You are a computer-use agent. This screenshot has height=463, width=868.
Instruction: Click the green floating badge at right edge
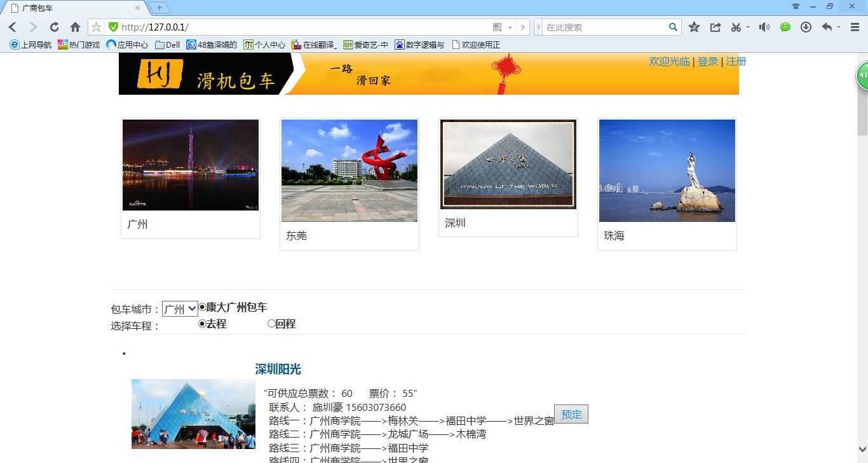862,76
